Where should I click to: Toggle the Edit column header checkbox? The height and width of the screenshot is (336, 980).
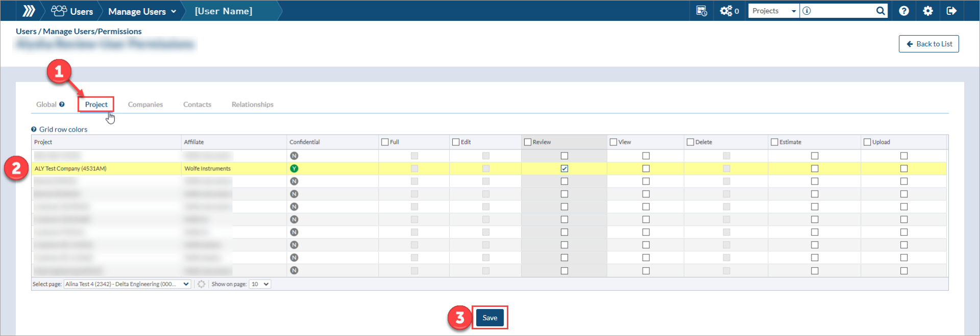click(456, 142)
